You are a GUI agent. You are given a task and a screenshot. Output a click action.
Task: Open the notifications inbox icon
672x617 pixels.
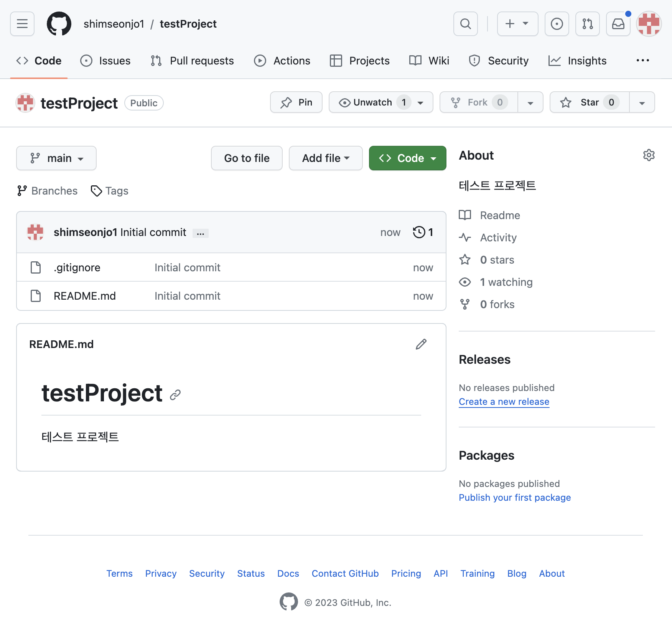click(618, 24)
